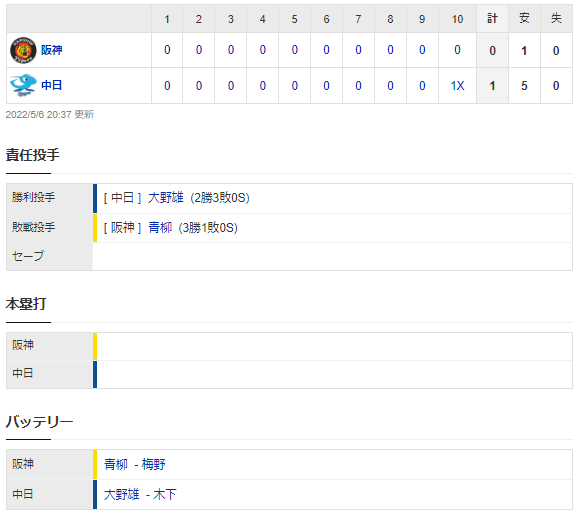
Task: Click the yellow 阪神 color bar in 本塁打
Action: coord(95,346)
